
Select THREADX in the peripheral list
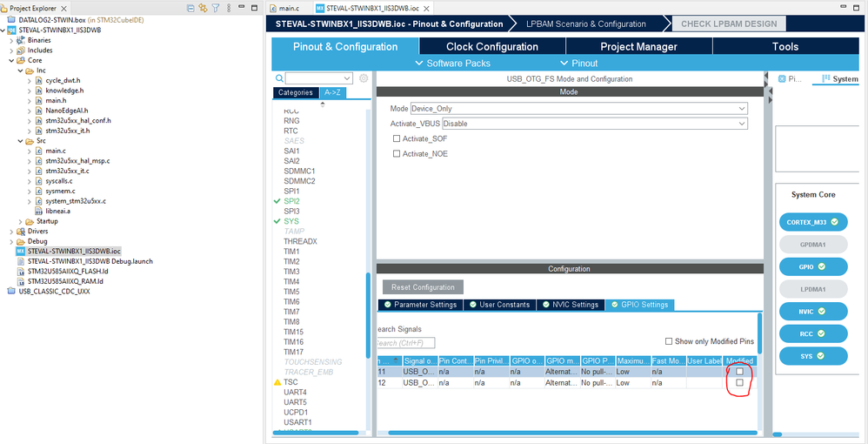tap(300, 242)
